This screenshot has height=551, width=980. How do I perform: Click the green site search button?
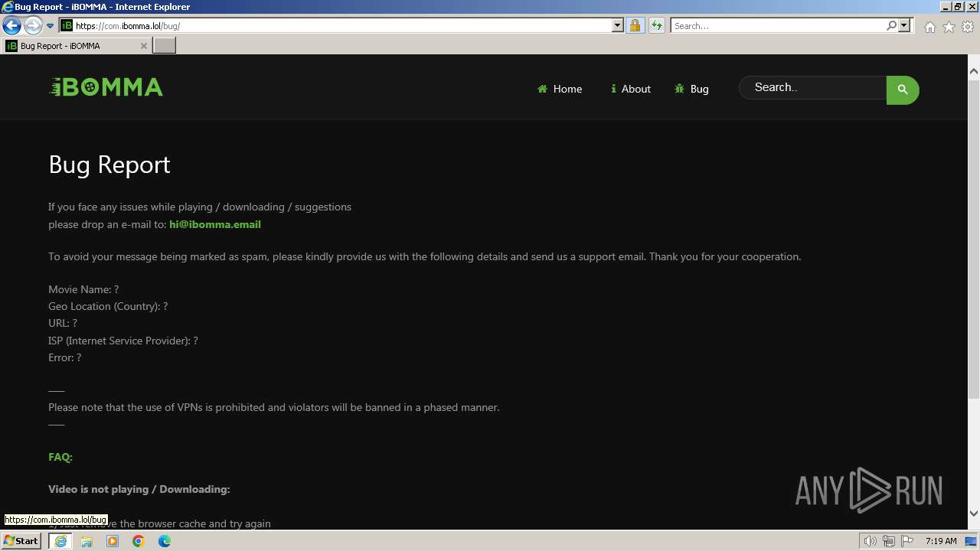pos(903,90)
